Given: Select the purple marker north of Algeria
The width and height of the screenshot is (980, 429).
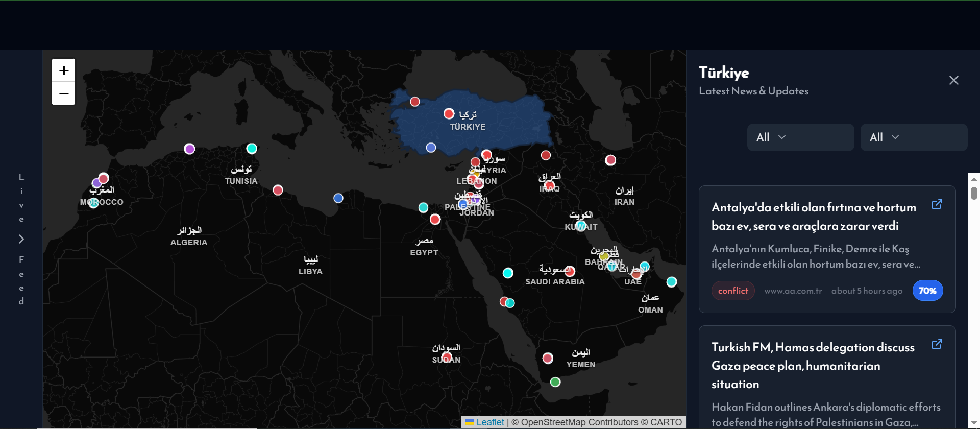Looking at the screenshot, I should (x=189, y=149).
